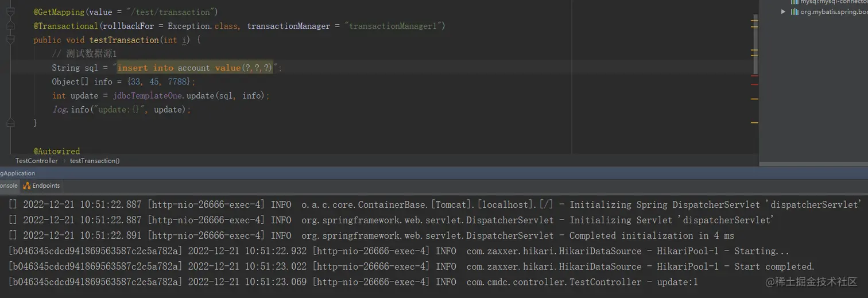Click the org.mybatis.spring.boot library icon
This screenshot has width=868, height=298.
(795, 11)
